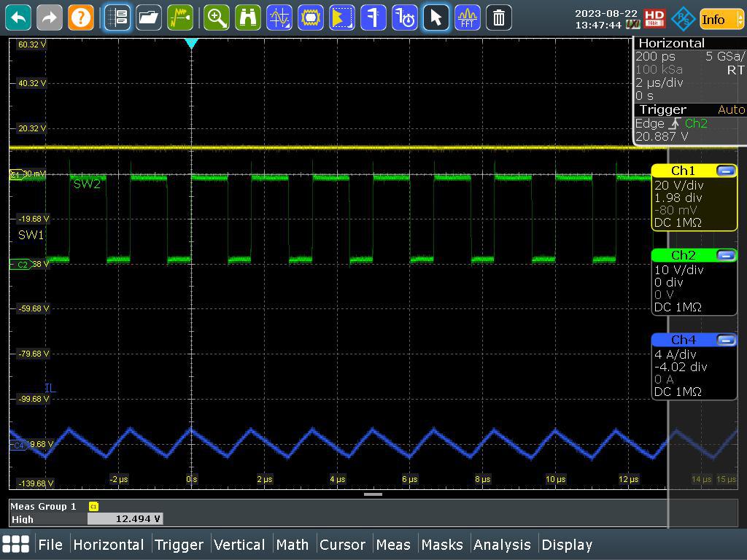Collapse the Ch4 channel badge
The width and height of the screenshot is (747, 560).
724,340
